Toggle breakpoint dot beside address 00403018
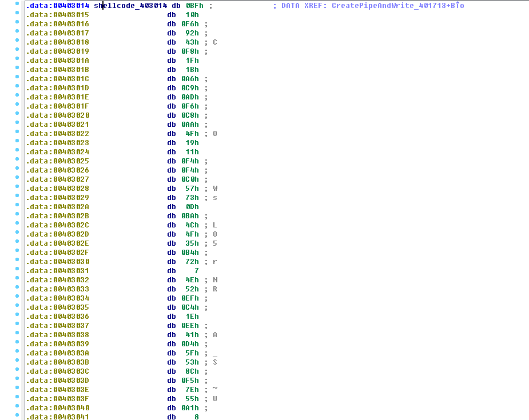The width and height of the screenshot is (529, 420). tap(17, 40)
